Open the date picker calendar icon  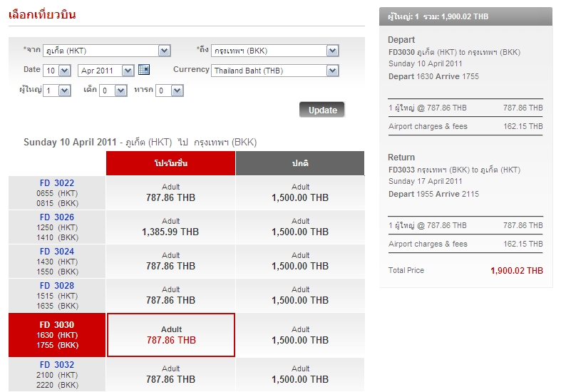pyautogui.click(x=144, y=69)
